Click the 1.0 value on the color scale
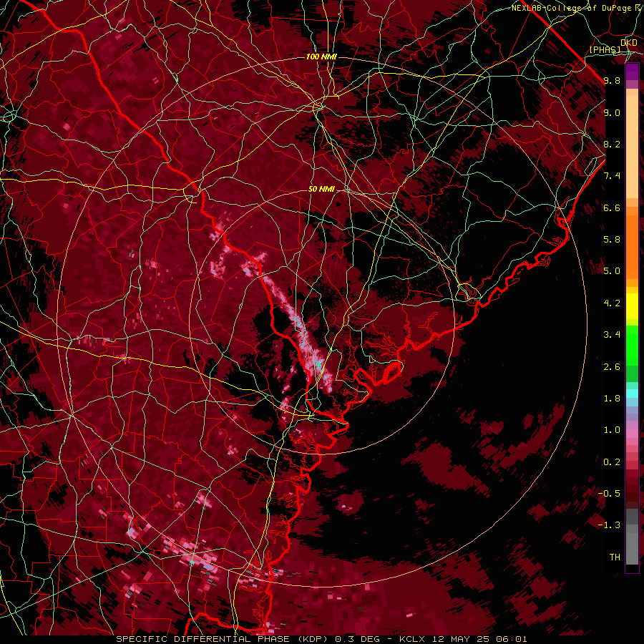The height and width of the screenshot is (644, 644). [612, 430]
